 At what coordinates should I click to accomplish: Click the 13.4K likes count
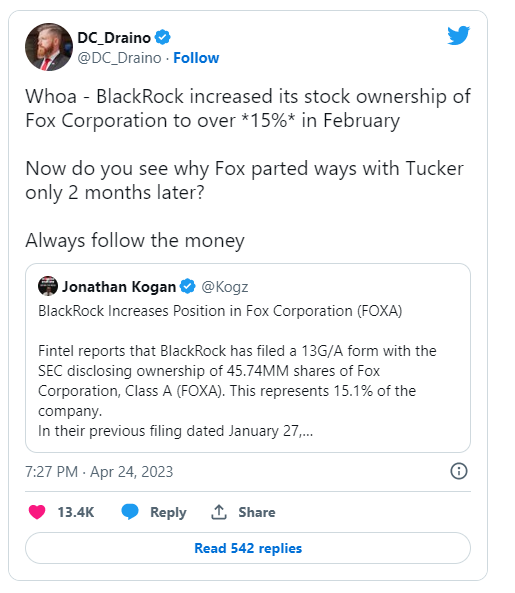[x=76, y=512]
